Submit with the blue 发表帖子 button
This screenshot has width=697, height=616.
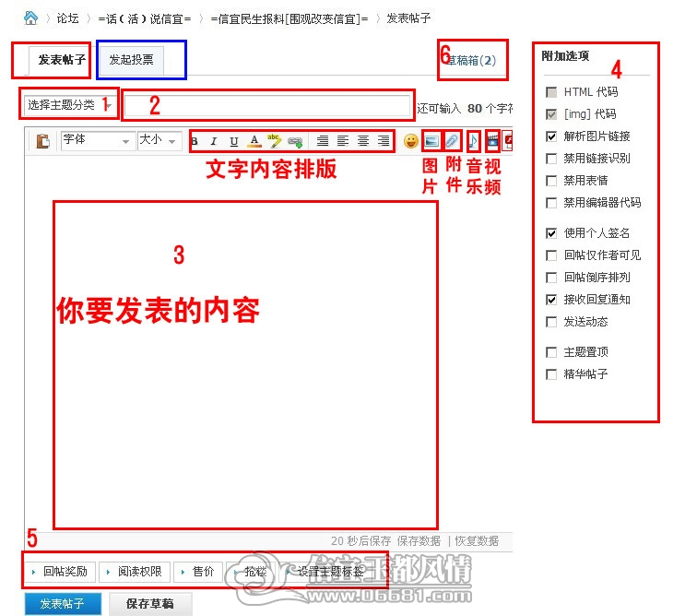(x=63, y=603)
